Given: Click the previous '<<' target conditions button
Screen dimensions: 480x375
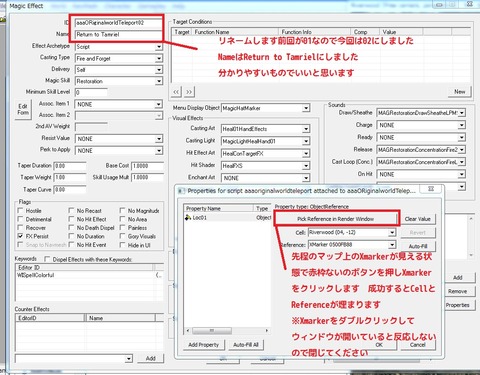Looking at the screenshot, I should click(176, 92).
